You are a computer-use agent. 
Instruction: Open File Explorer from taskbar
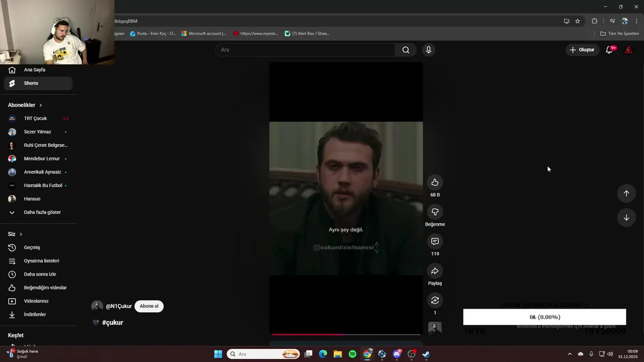point(338,354)
